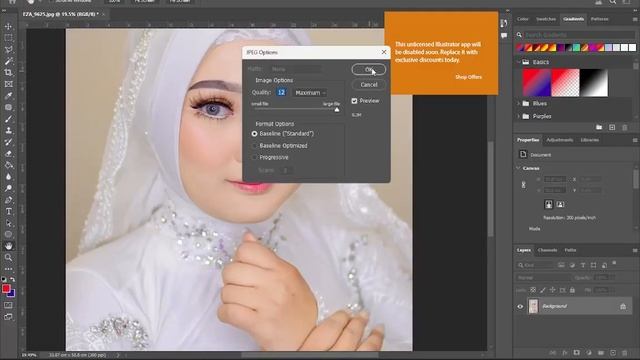The width and height of the screenshot is (640, 360).
Task: Open the Layers panel menu
Action: tap(635, 250)
